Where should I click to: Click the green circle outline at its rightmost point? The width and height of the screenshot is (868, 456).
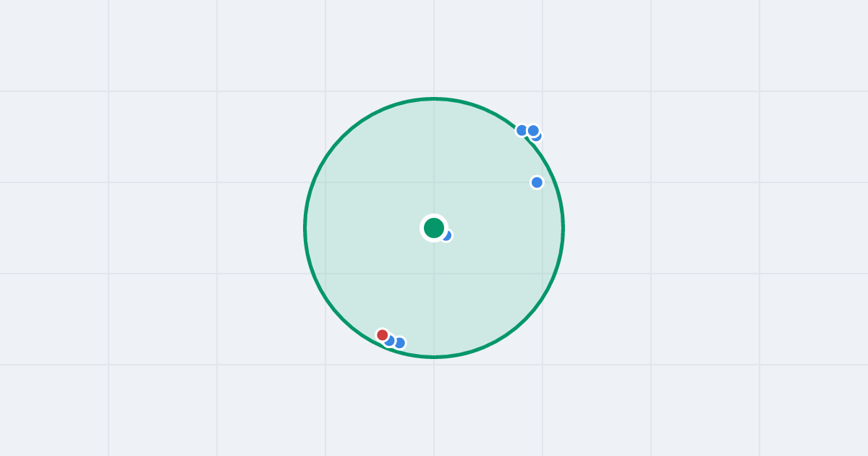pyautogui.click(x=563, y=228)
